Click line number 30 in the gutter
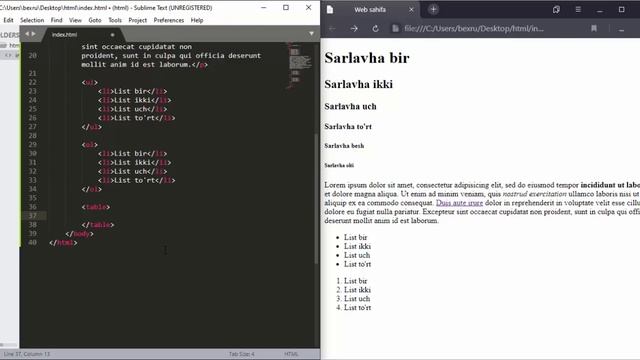 tap(33, 153)
